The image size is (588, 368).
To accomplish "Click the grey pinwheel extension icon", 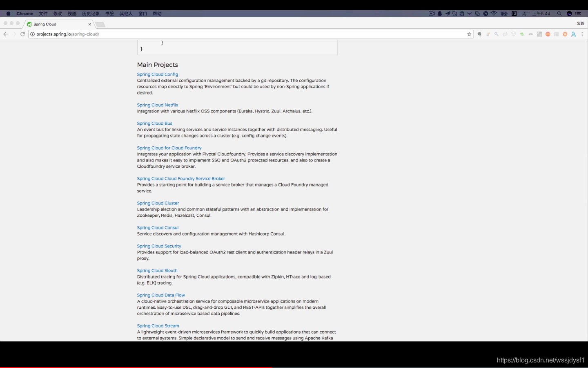I will click(539, 34).
